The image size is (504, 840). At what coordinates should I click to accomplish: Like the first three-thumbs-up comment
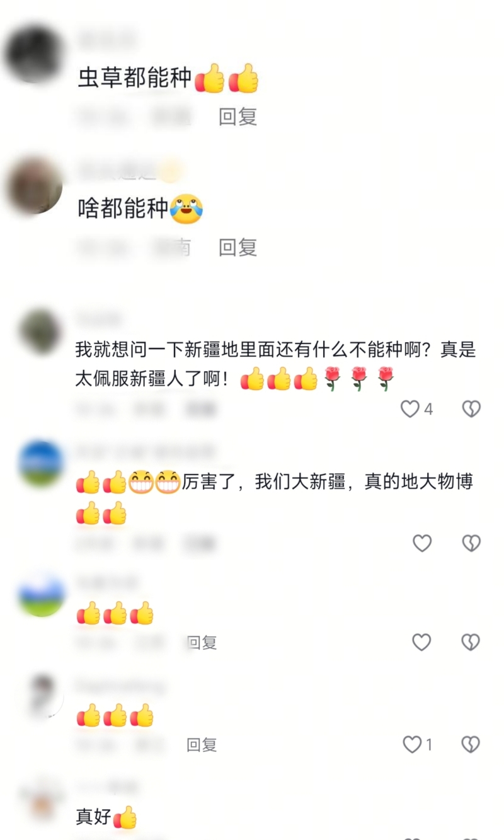tap(421, 642)
